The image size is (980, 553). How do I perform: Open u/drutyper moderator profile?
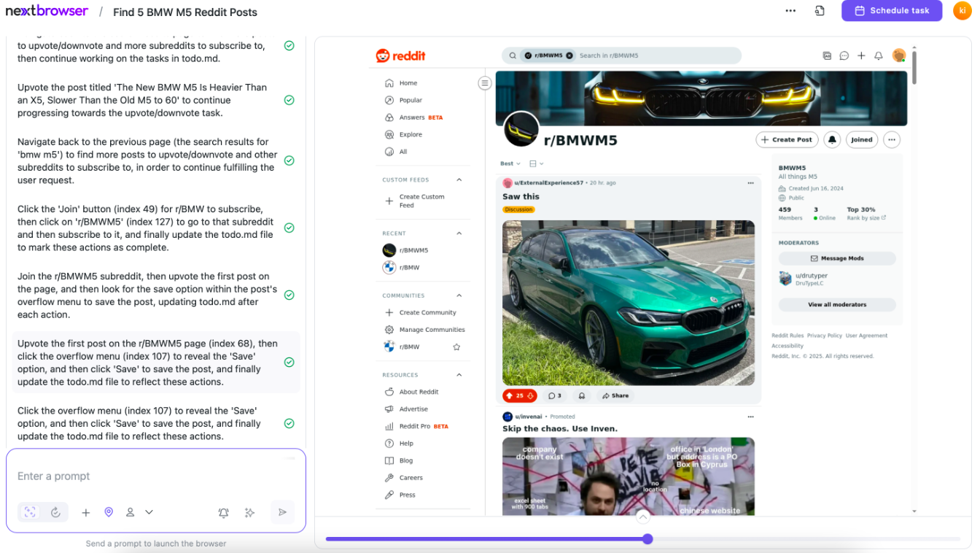[x=811, y=276]
